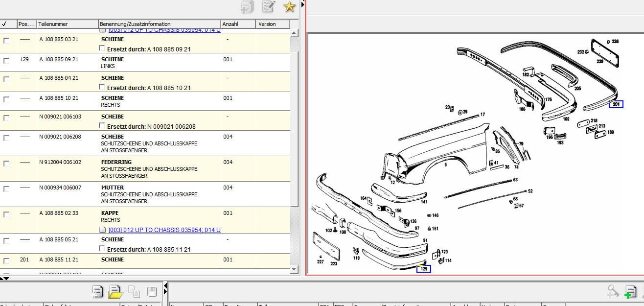
Task: Click the Pos. column header
Action: (26, 24)
